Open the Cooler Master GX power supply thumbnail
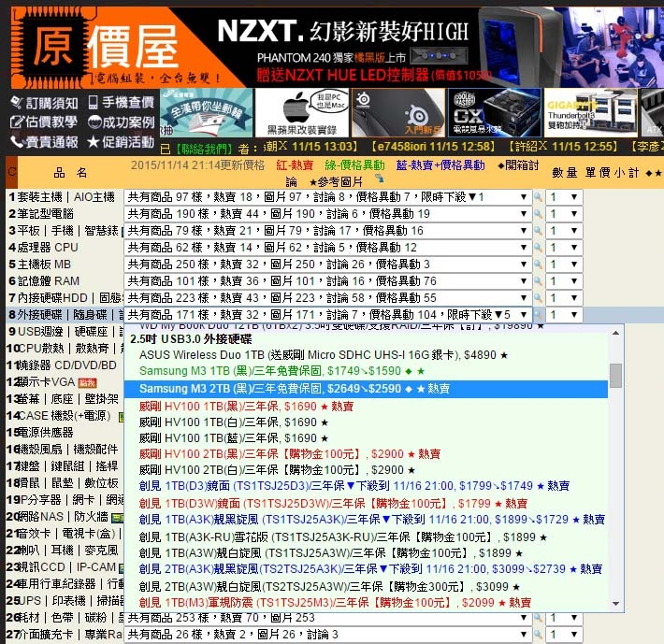The width and height of the screenshot is (664, 644). pos(494,112)
